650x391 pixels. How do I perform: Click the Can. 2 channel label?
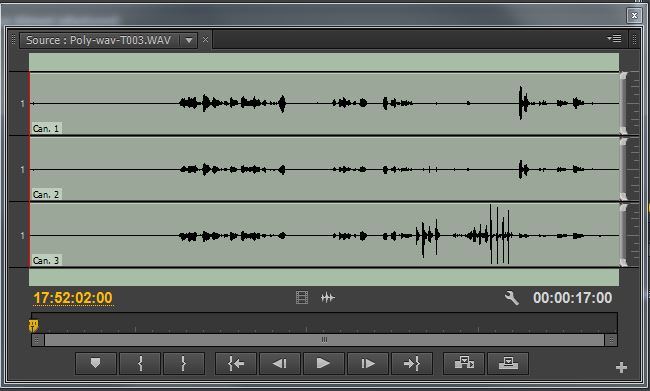46,194
